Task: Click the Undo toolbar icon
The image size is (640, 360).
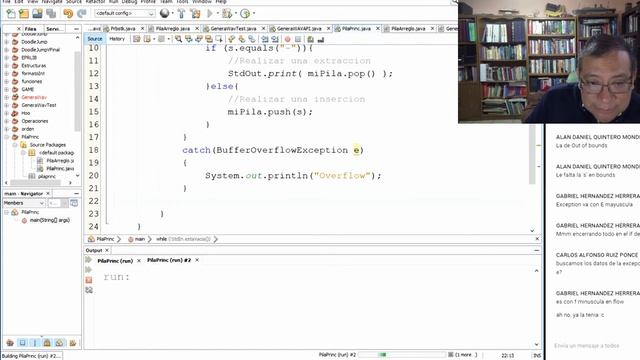Action: coord(68,13)
